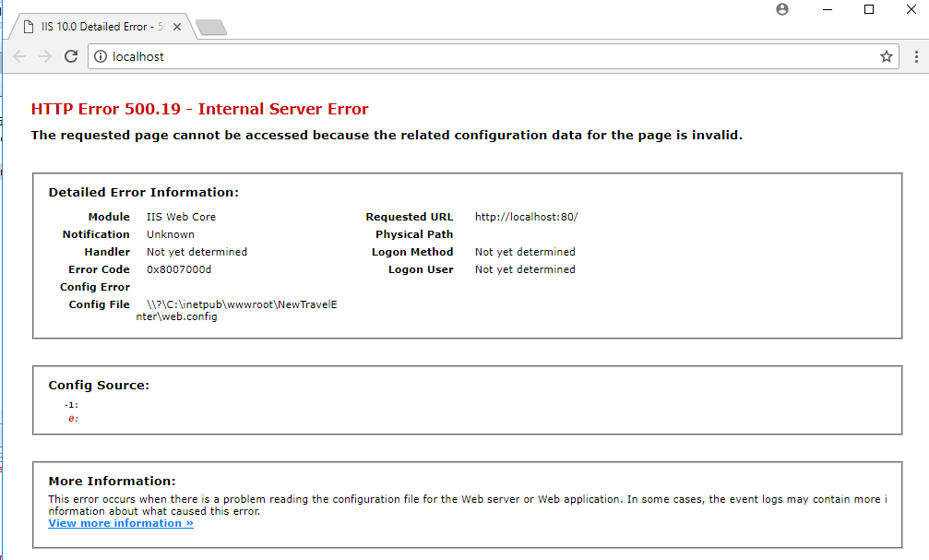Reload the localhost page
Viewport: 929px width, 560px height.
[71, 56]
